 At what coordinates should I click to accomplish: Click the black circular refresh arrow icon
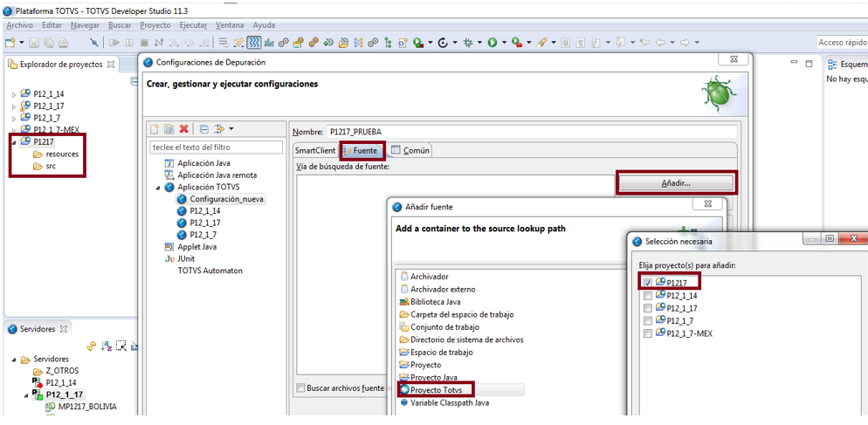tap(443, 43)
